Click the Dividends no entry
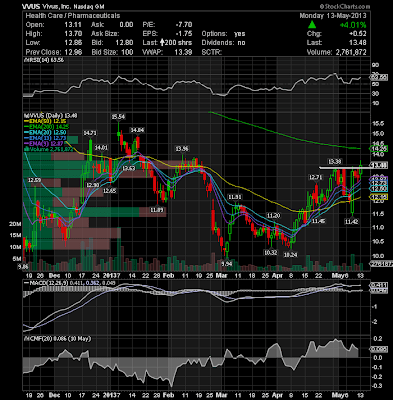 (223, 43)
